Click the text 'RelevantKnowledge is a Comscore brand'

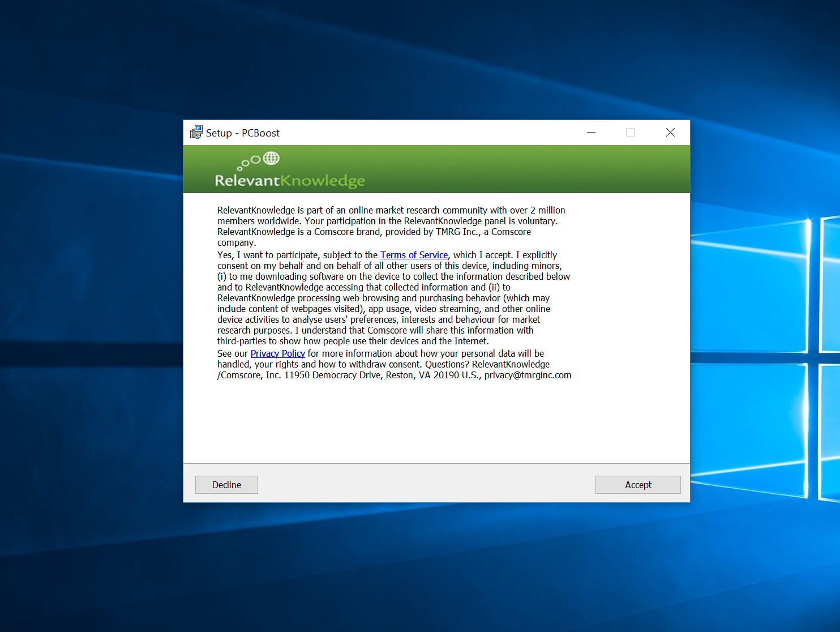(x=299, y=232)
